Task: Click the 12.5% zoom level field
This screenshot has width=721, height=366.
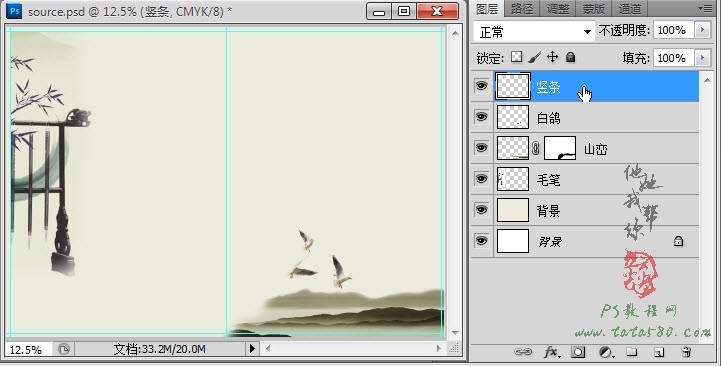Action: tap(26, 349)
